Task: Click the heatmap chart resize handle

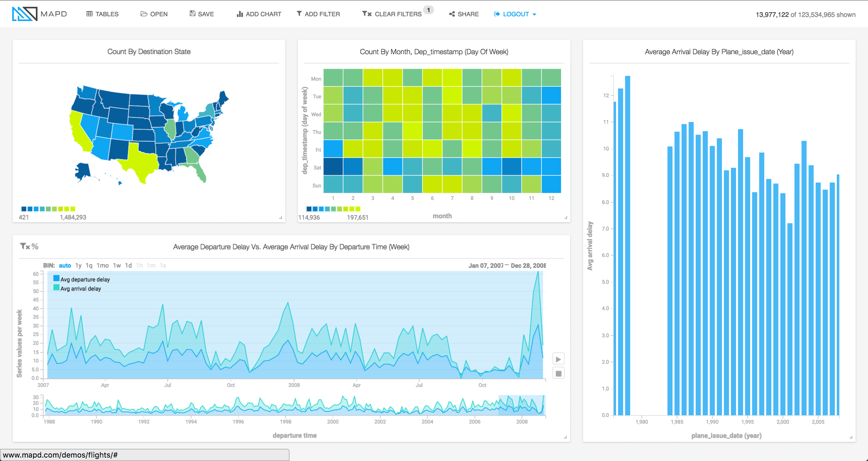Action: [x=566, y=218]
